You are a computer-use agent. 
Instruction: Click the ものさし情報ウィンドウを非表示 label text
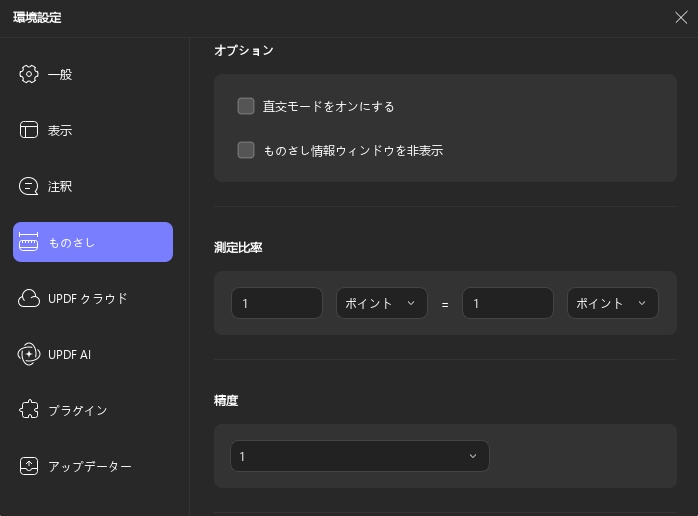tap(353, 150)
